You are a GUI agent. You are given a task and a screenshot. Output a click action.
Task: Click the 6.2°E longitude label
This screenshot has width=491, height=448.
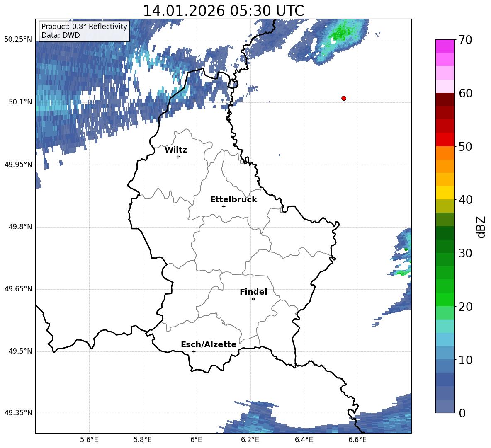coord(250,440)
